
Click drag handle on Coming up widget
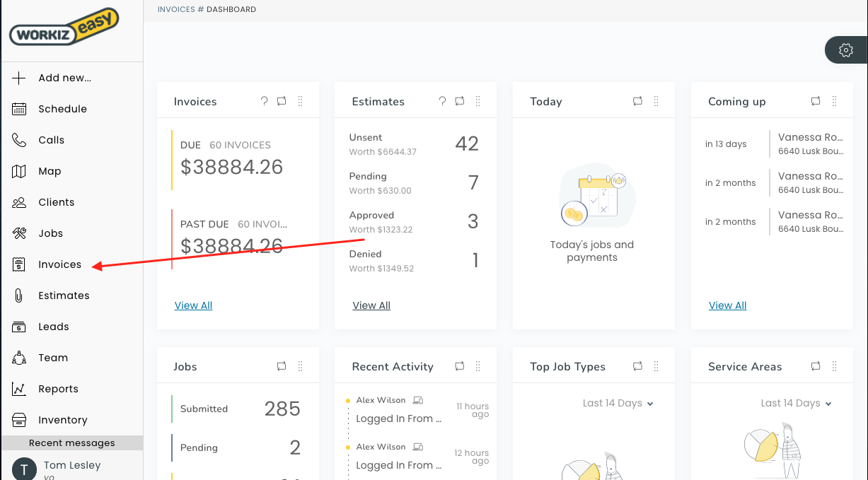[835, 101]
